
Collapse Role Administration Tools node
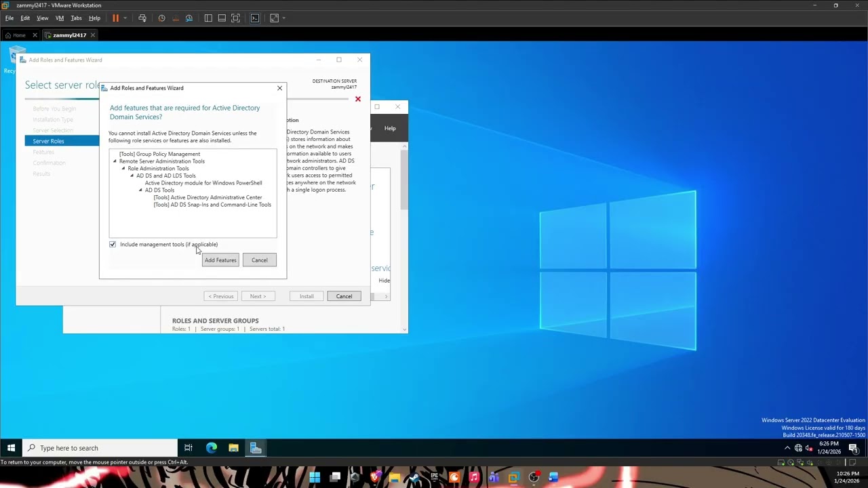123,169
